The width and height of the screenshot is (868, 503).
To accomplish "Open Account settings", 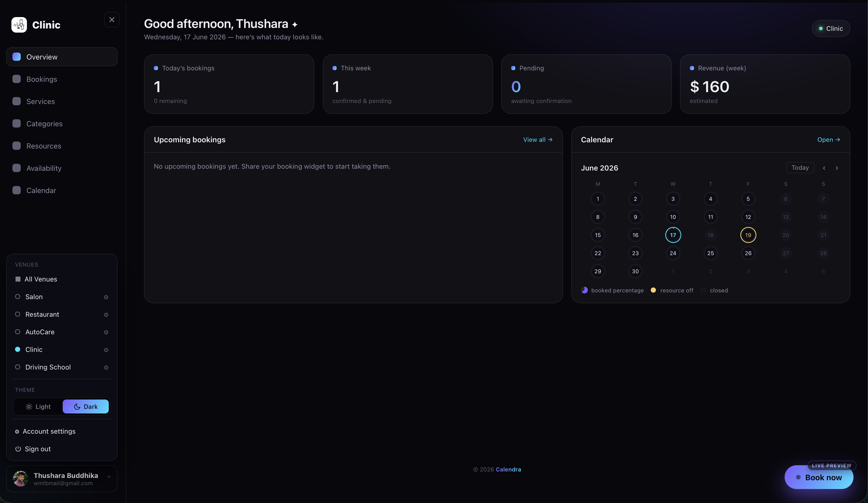I will click(x=62, y=431).
